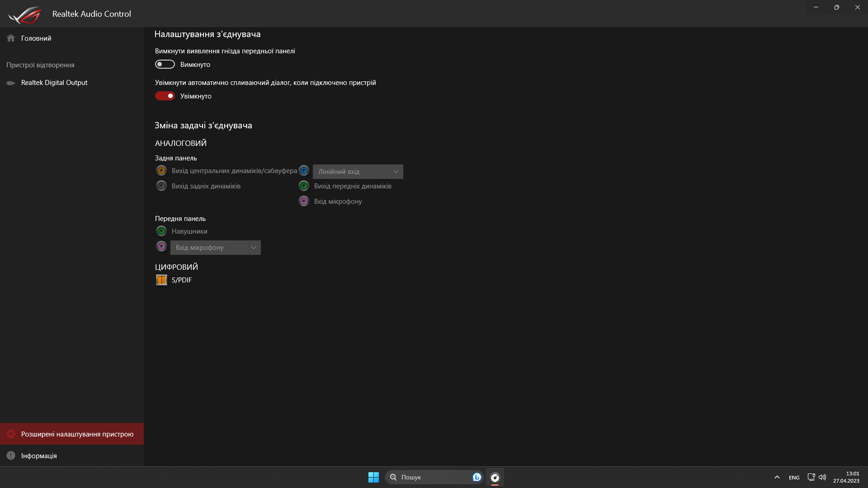Click the red gear icon for advanced settings
Image resolution: width=868 pixels, height=488 pixels.
click(11, 434)
